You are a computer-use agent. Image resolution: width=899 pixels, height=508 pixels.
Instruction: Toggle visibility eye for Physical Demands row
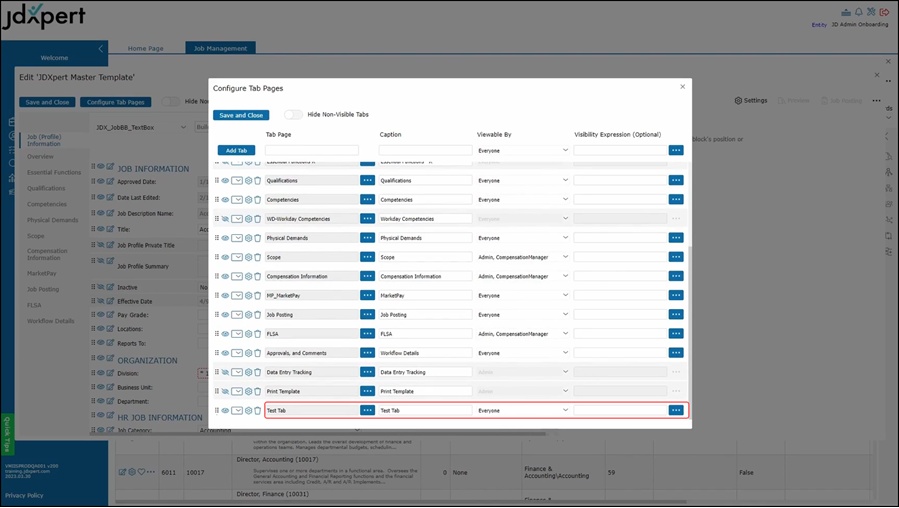226,238
